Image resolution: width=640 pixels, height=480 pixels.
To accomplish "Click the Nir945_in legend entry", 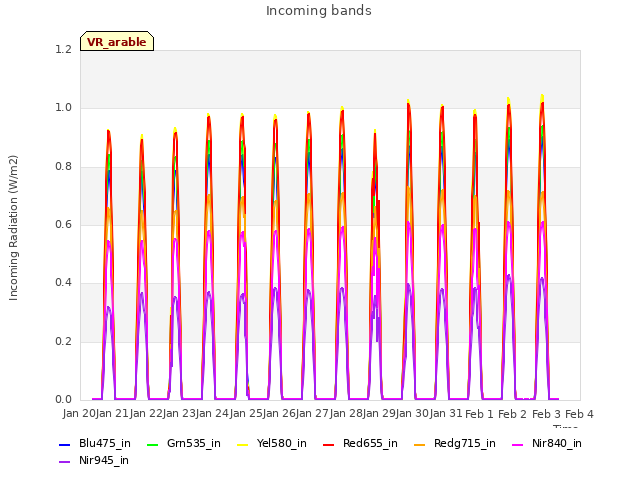I will click(94, 460).
